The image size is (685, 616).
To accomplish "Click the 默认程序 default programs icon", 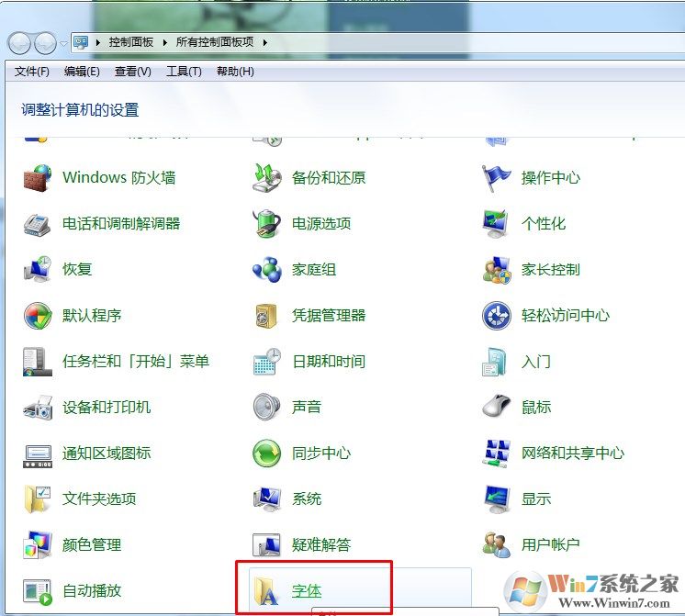I will click(38, 316).
